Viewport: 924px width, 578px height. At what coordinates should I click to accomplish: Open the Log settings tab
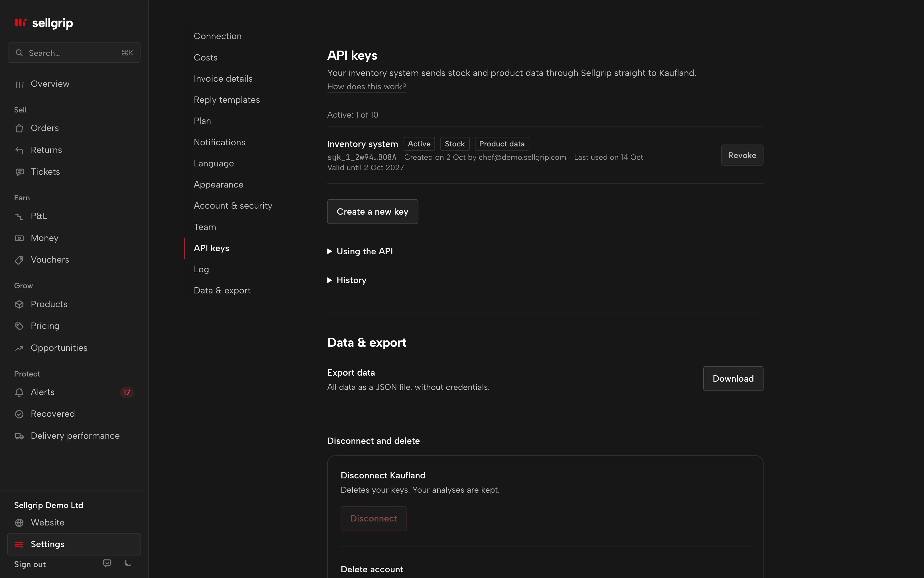pyautogui.click(x=201, y=269)
